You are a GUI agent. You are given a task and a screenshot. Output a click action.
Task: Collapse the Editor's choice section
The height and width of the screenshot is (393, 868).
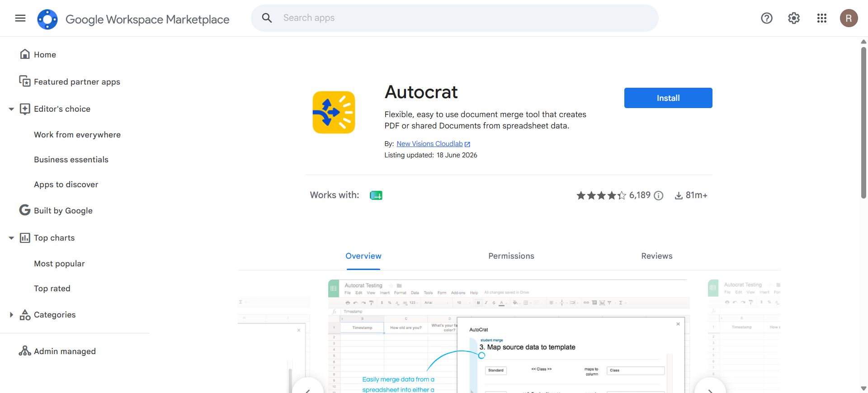tap(11, 109)
